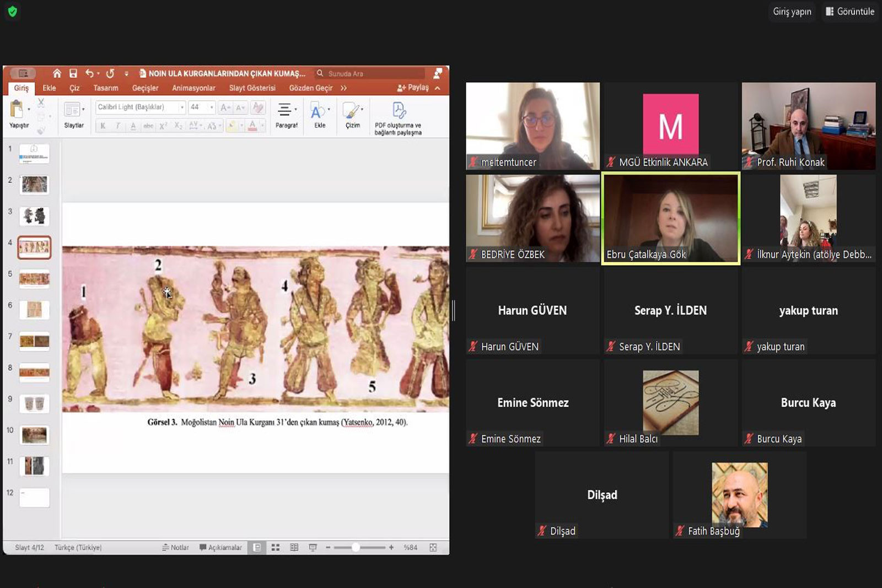Open the font size 44 dropdown
The image size is (882, 588).
pyautogui.click(x=212, y=107)
